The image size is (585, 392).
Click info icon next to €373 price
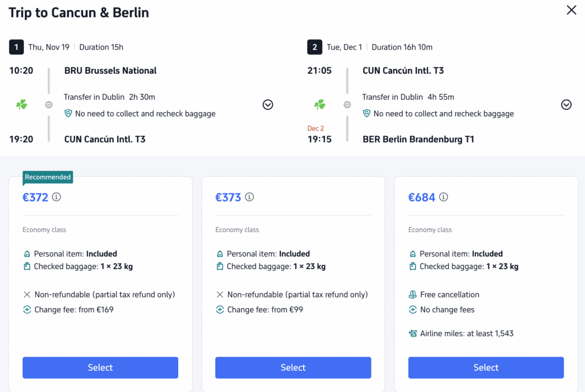[x=249, y=197]
